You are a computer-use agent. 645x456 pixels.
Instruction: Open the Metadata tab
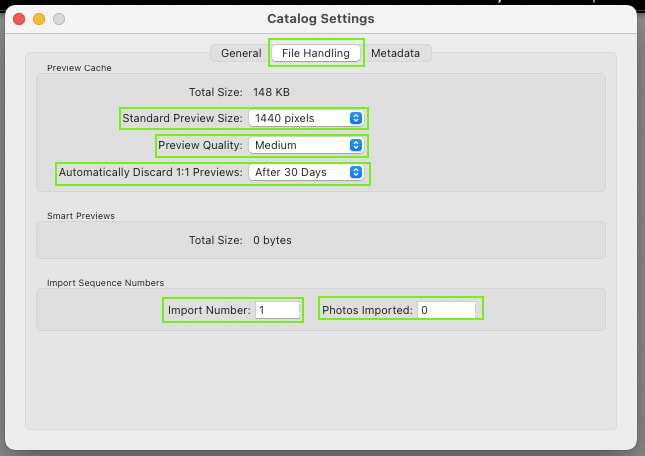click(x=395, y=53)
